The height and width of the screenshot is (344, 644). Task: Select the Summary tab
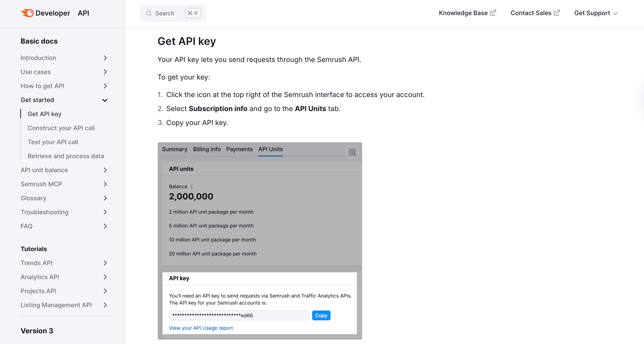click(175, 149)
